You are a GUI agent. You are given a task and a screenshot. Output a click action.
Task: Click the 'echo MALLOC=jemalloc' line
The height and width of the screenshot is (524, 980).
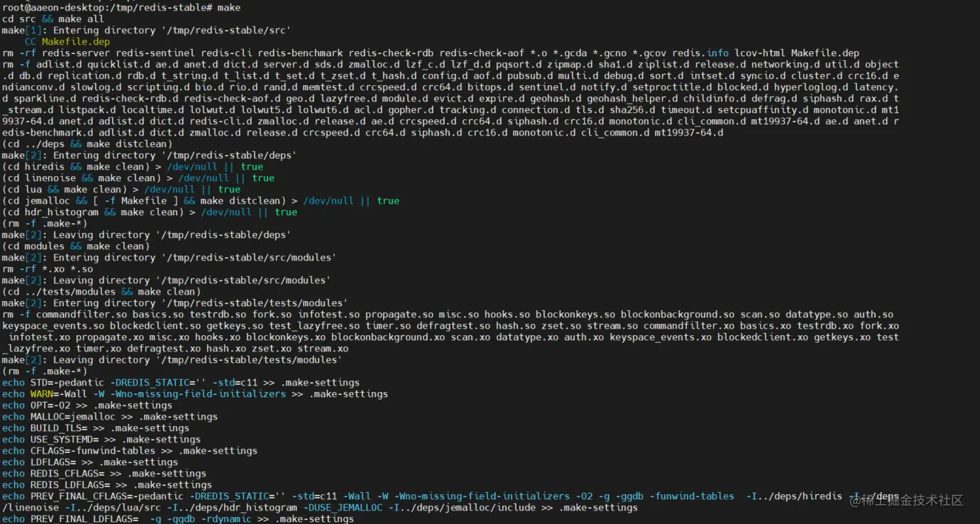[109, 417]
